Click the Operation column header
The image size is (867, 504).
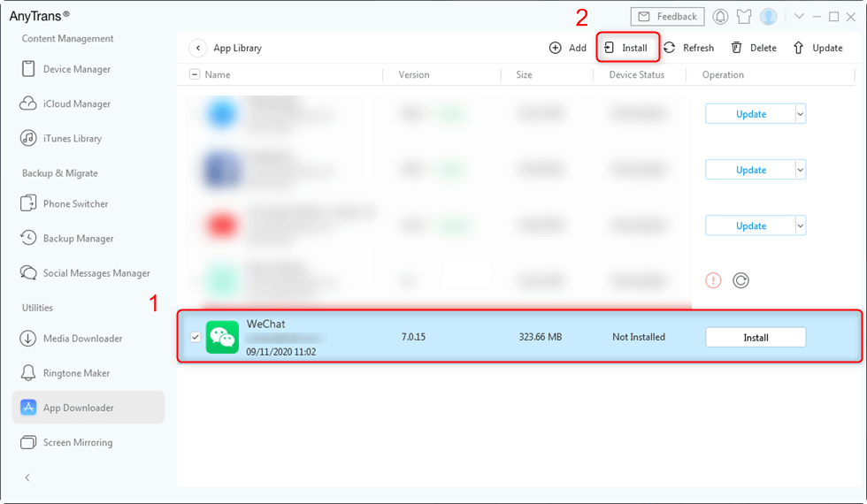(723, 74)
